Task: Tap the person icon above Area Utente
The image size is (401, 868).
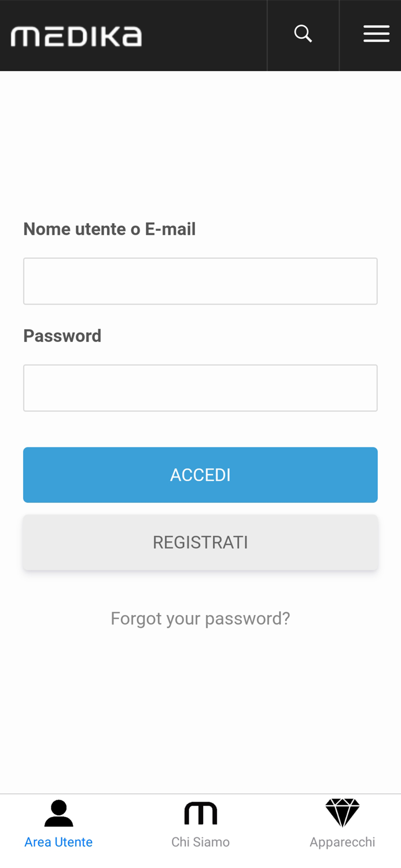Action: point(58,813)
